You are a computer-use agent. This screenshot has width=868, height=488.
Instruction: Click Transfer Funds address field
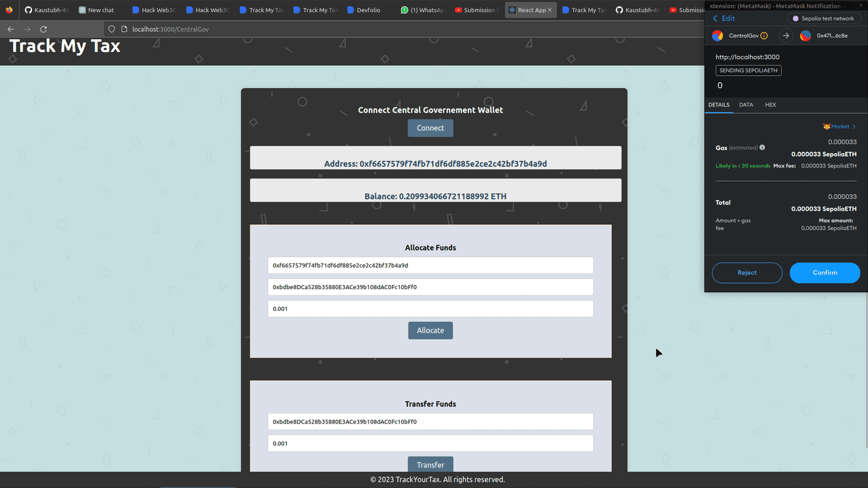click(x=430, y=422)
